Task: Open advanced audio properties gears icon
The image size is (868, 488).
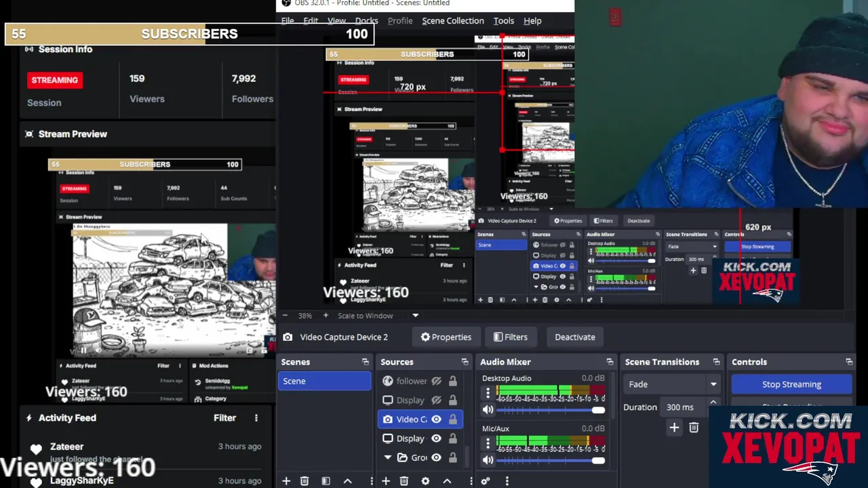Action: coord(486,481)
